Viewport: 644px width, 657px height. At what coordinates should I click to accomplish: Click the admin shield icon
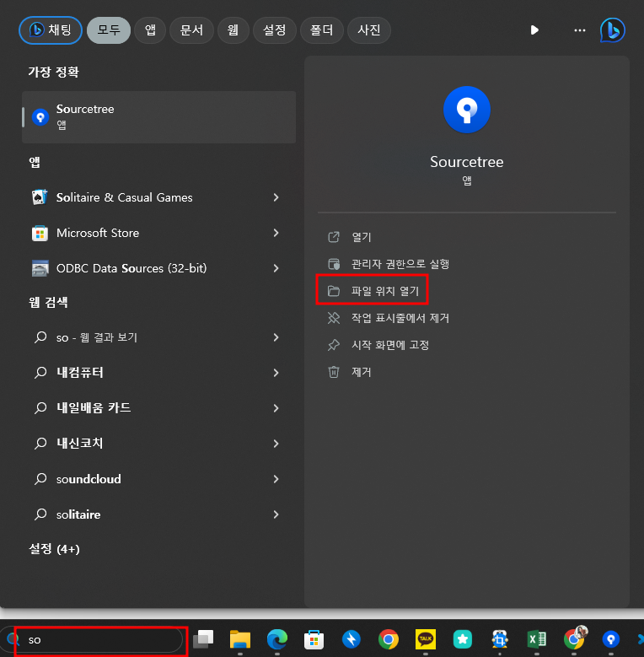pyautogui.click(x=333, y=264)
